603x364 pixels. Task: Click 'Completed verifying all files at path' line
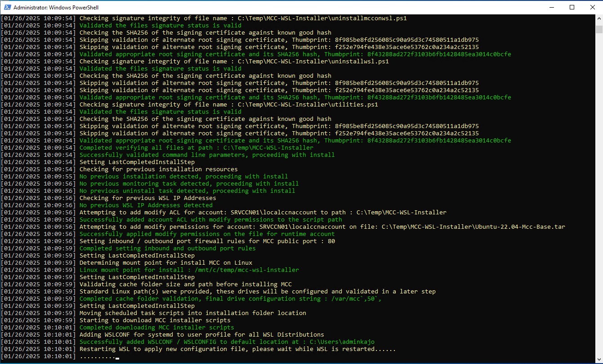(x=157, y=148)
